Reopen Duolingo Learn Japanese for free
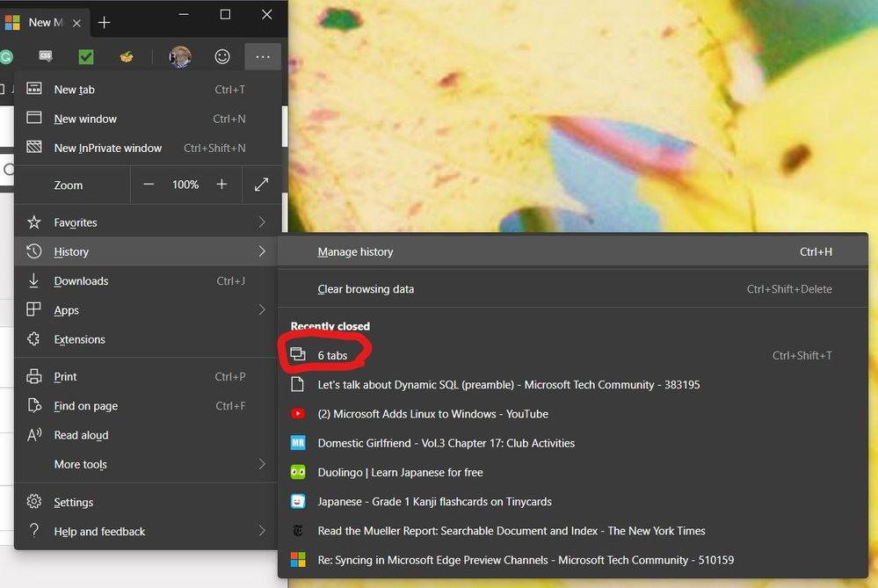The height and width of the screenshot is (588, 878). tap(573, 472)
